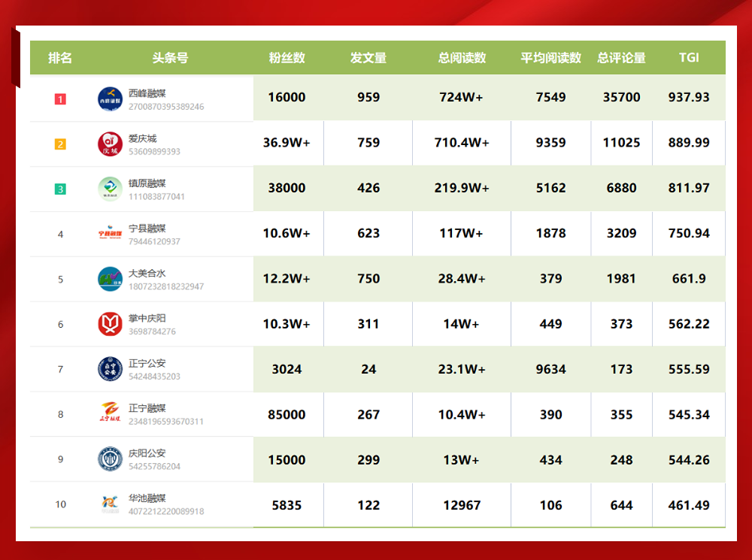Viewport: 752px width, 560px height.
Task: Open the 西峰融媒 account name link
Action: tap(147, 93)
